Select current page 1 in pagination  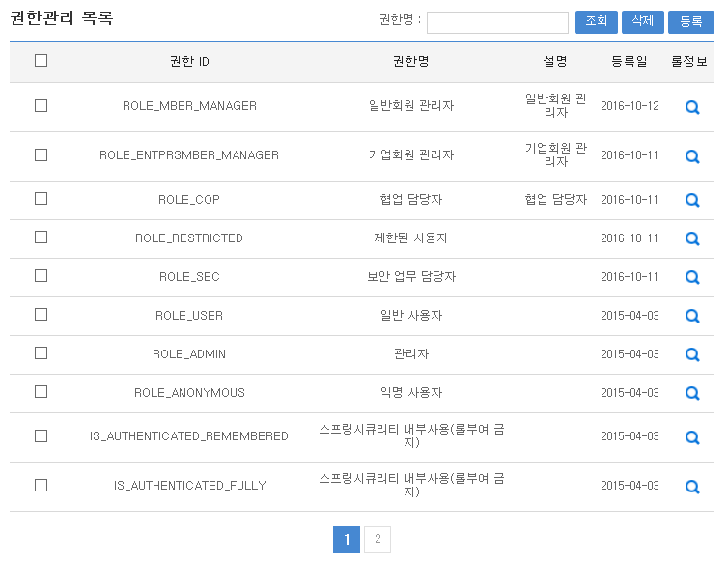[347, 540]
